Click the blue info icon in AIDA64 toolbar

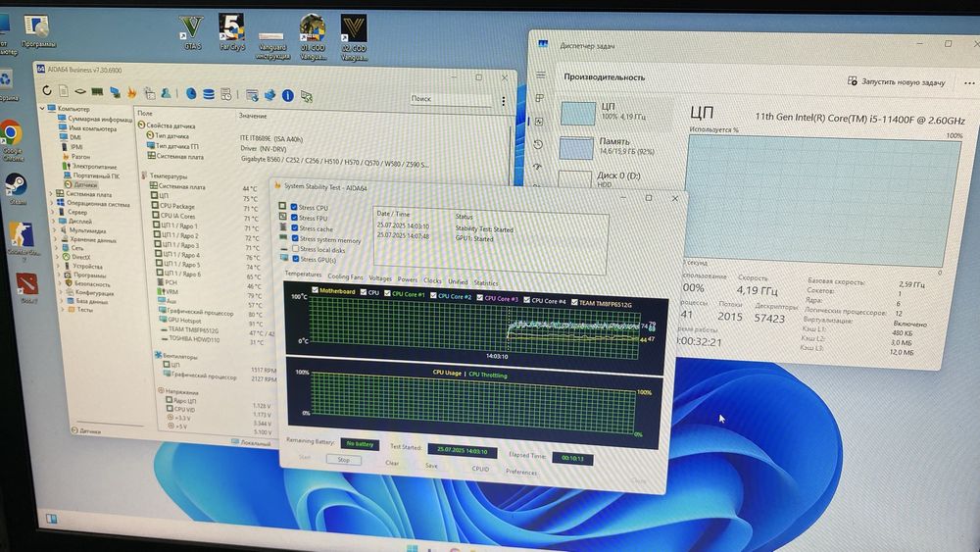tap(287, 96)
